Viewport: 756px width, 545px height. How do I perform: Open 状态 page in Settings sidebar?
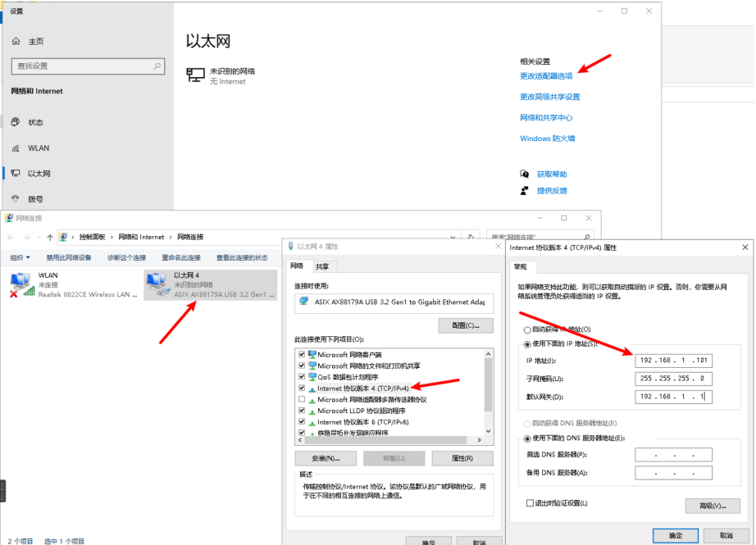point(28,122)
